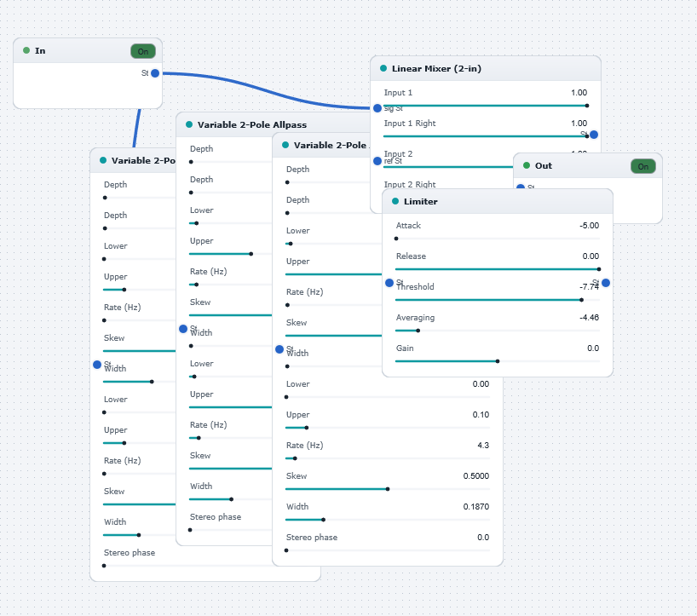This screenshot has height=616, width=697.
Task: Click the Limiter's St output port
Action: [606, 283]
